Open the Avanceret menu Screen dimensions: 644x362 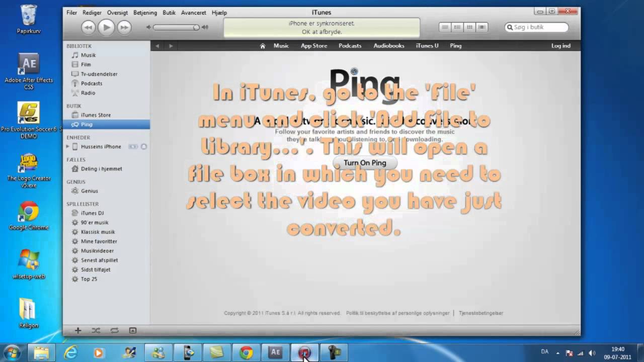point(194,13)
